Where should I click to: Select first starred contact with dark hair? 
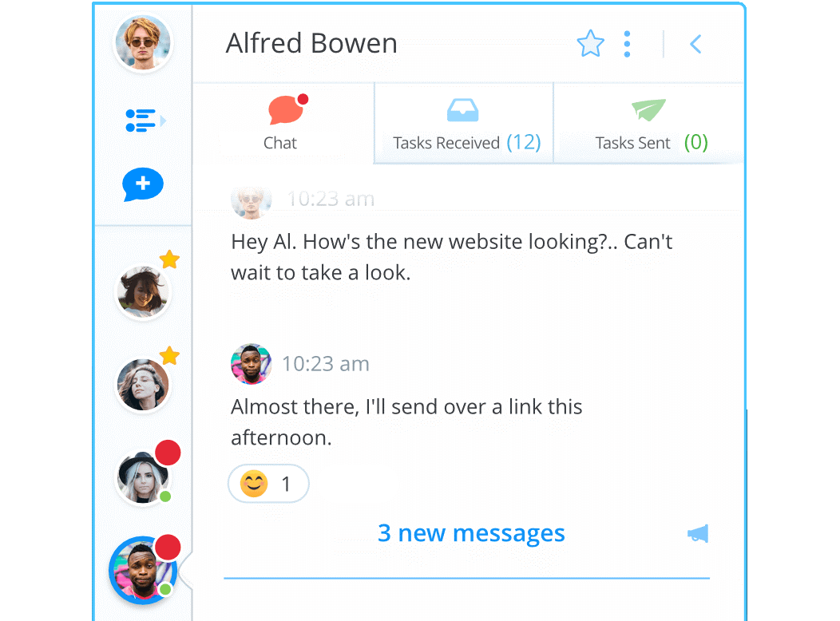click(142, 292)
